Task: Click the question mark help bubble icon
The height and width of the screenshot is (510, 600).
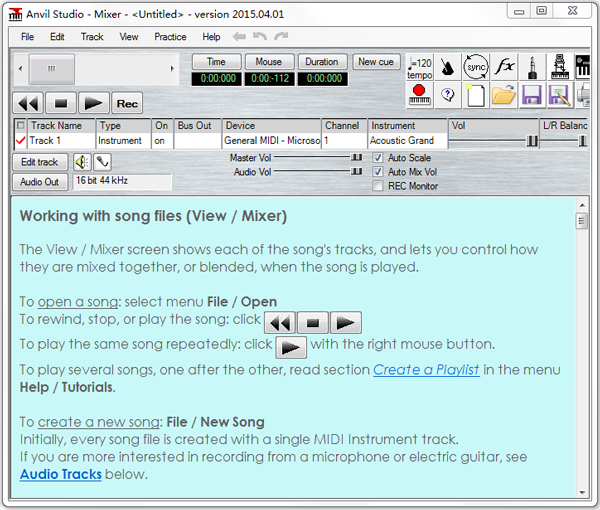Action: point(447,95)
